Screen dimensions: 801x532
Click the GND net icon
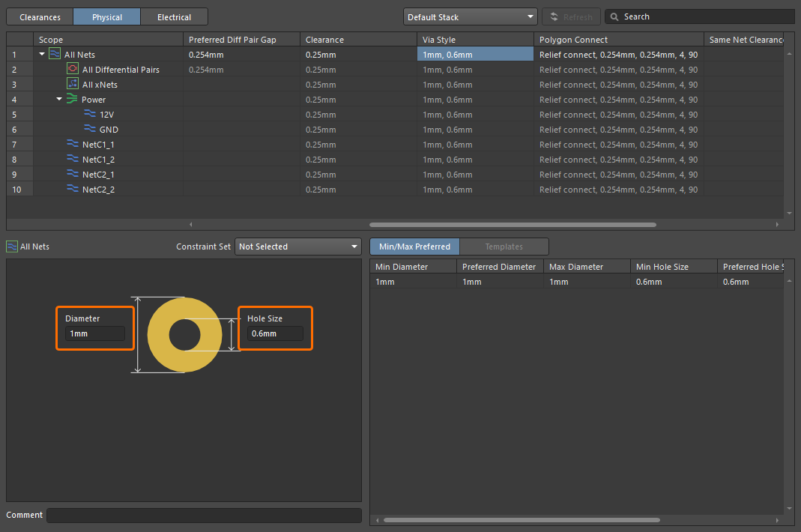tap(91, 129)
